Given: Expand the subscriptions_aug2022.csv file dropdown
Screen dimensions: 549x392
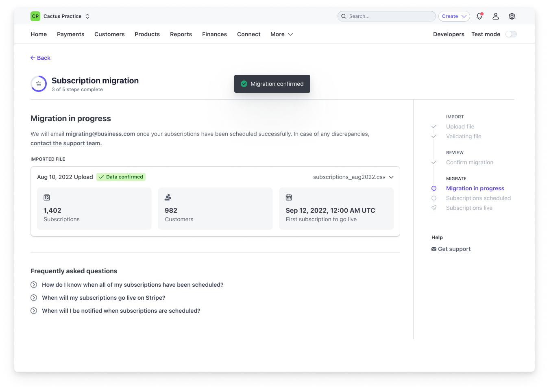Looking at the screenshot, I should pyautogui.click(x=391, y=177).
